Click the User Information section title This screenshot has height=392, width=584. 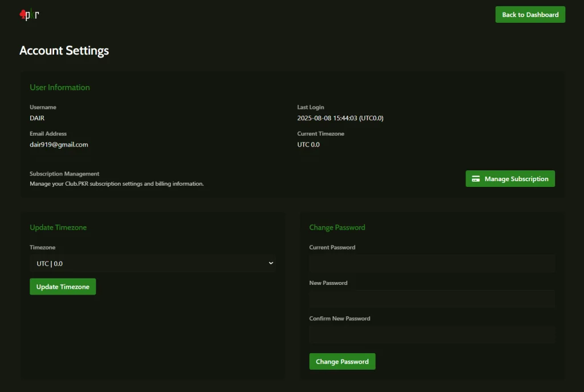[60, 87]
